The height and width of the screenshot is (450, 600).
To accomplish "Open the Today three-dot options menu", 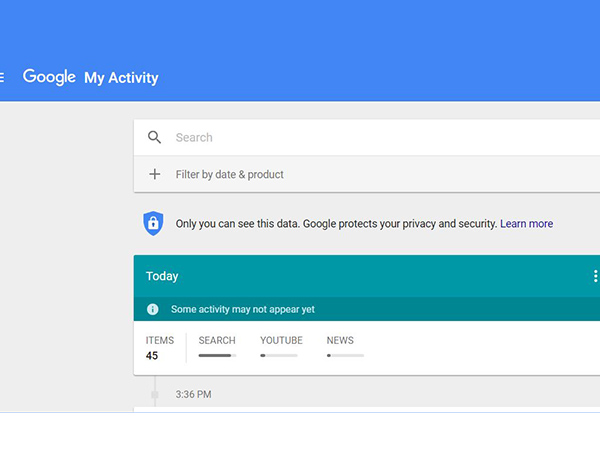I will pos(595,276).
